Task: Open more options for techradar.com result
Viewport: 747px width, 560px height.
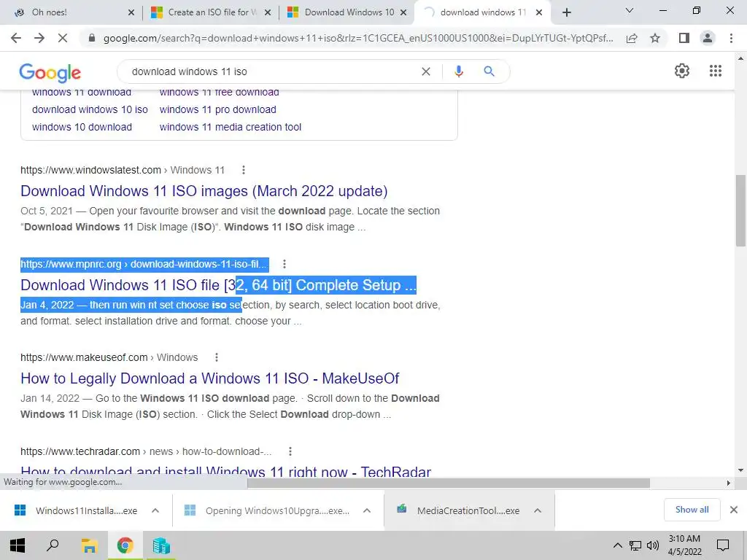Action: coord(290,451)
